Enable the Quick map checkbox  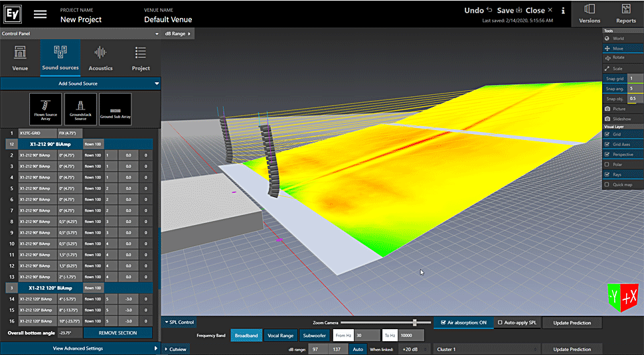coord(607,184)
